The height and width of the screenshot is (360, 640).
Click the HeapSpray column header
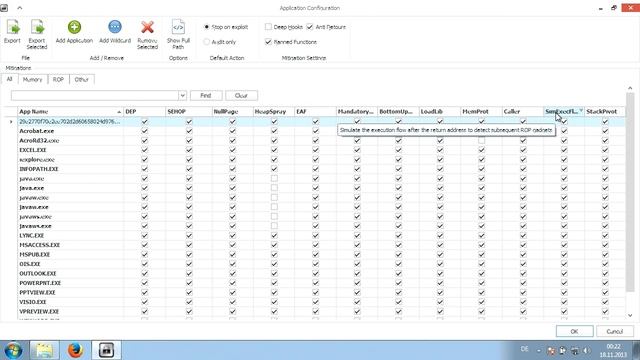[273, 111]
